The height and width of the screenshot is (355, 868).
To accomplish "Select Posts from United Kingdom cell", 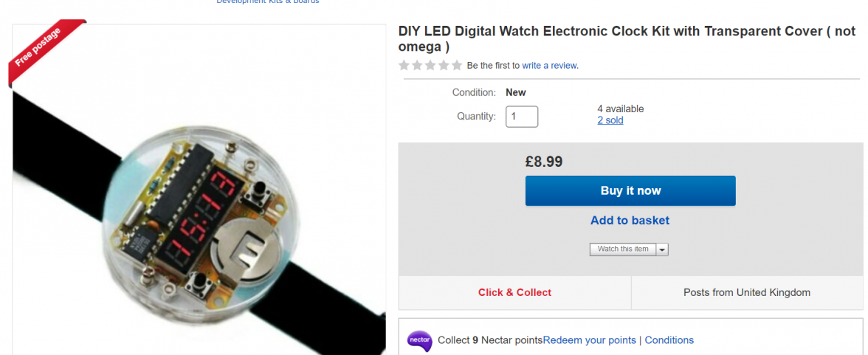I will click(x=746, y=292).
